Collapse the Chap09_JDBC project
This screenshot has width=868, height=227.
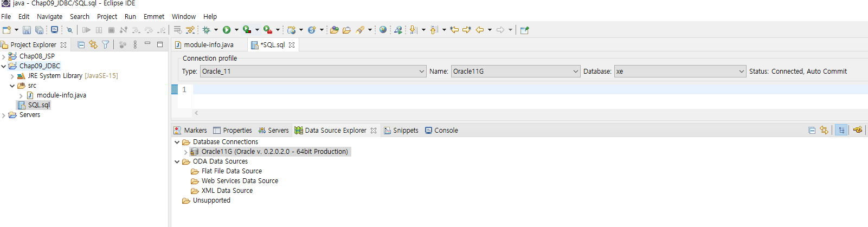tap(4, 66)
